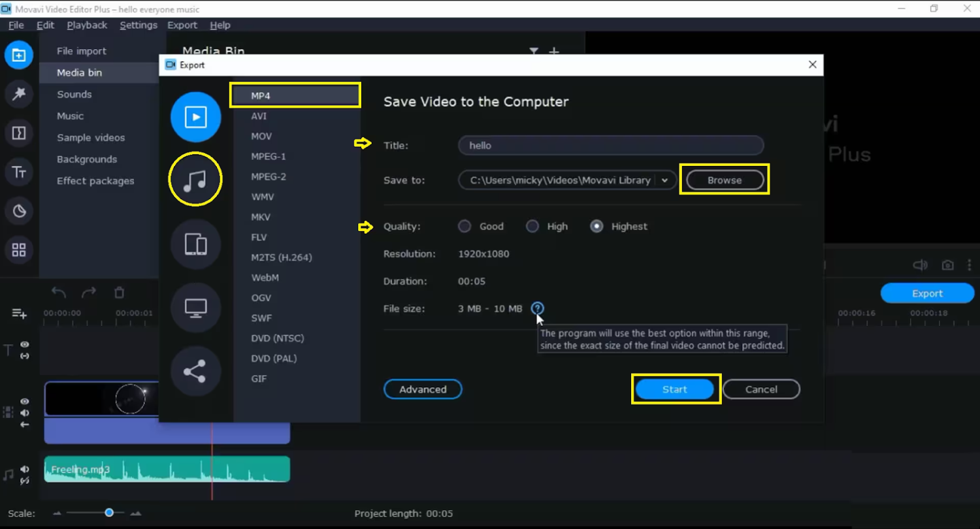Open the Export menu in menu bar

182,25
